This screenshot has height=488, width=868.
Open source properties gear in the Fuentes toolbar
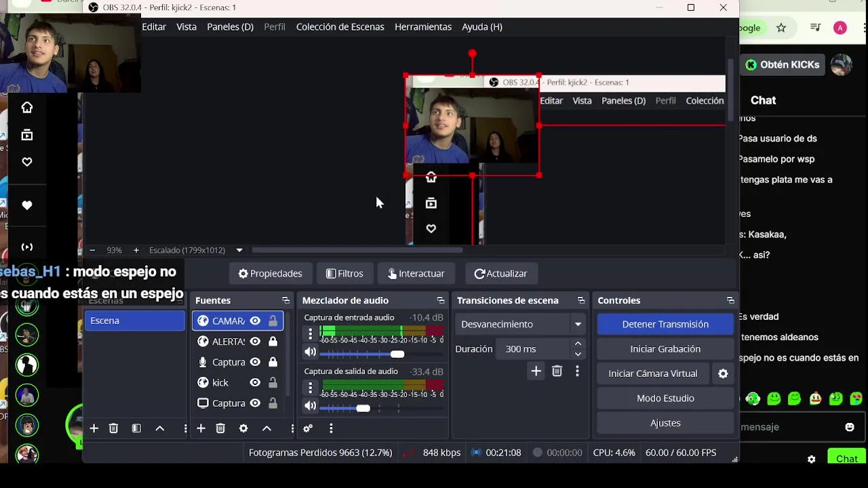[x=243, y=428]
